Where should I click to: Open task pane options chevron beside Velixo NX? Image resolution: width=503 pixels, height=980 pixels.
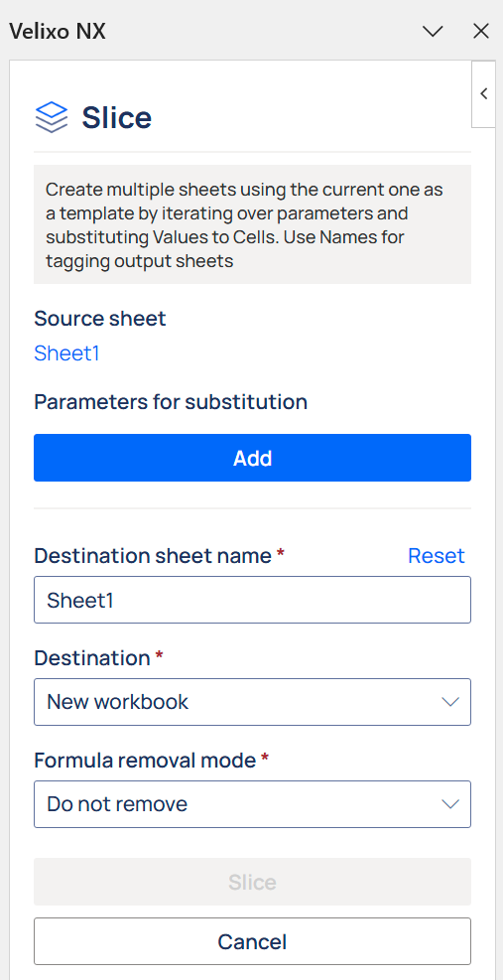(433, 31)
